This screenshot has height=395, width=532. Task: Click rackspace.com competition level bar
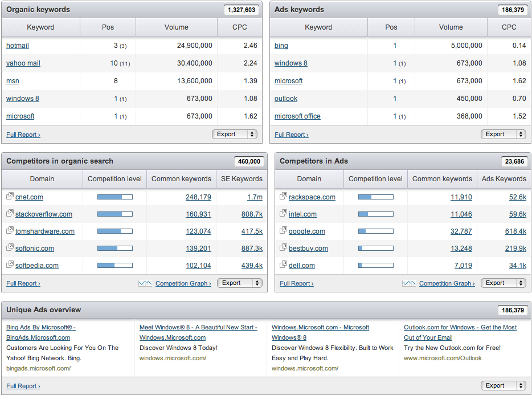[376, 197]
